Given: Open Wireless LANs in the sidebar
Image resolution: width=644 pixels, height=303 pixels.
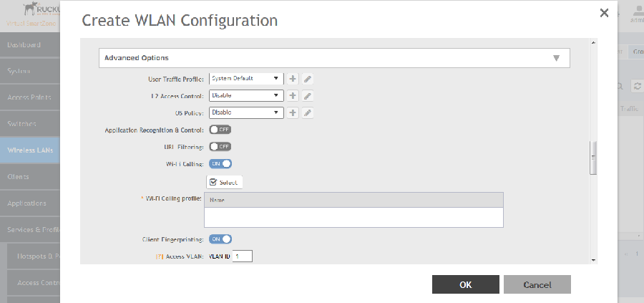Looking at the screenshot, I should pos(30,150).
